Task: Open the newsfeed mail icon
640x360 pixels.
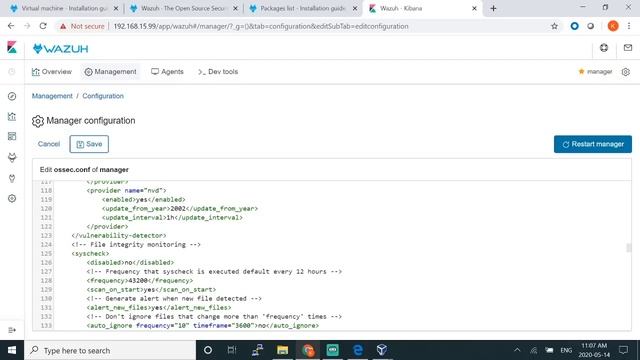Action: coord(628,48)
